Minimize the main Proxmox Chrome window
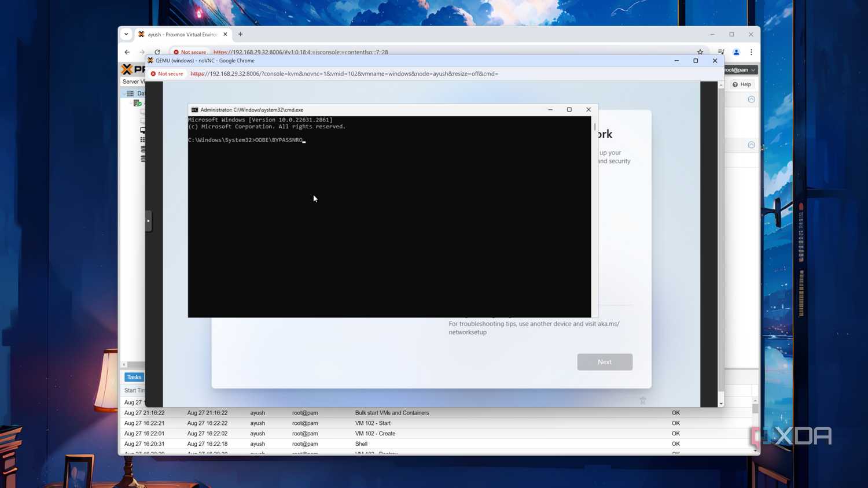The height and width of the screenshot is (488, 868). point(712,35)
